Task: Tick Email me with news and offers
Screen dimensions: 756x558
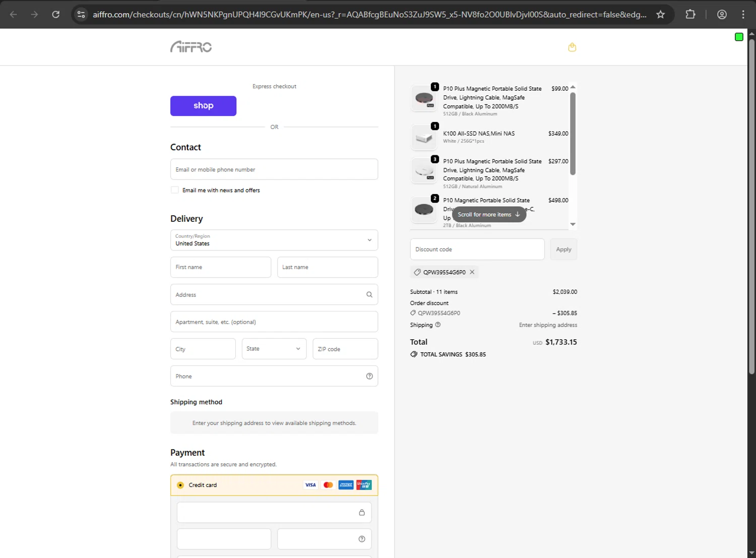Action: click(x=174, y=190)
